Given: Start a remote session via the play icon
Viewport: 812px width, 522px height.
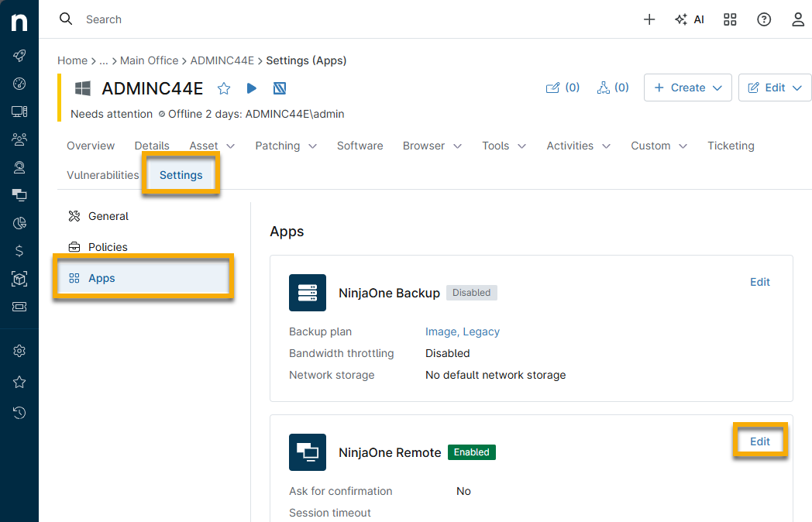Looking at the screenshot, I should pyautogui.click(x=251, y=88).
